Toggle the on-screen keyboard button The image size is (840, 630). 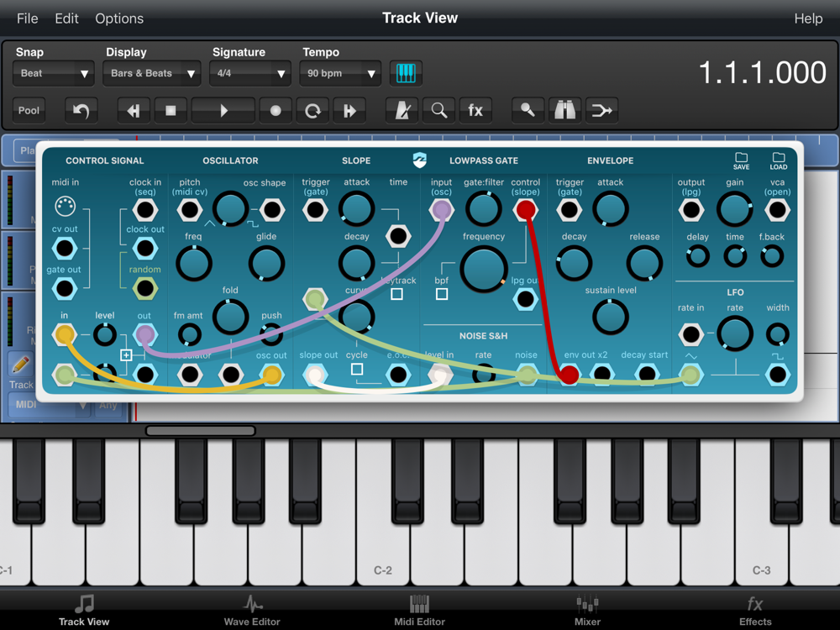[x=406, y=73]
